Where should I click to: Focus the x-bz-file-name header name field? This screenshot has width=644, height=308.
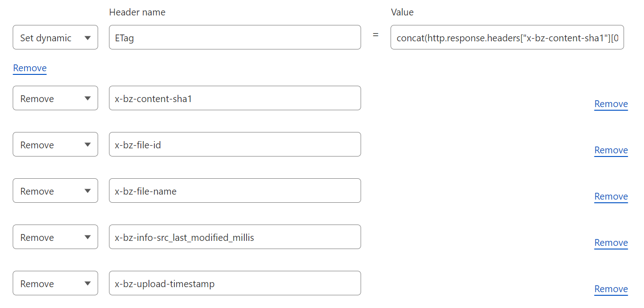click(x=235, y=191)
